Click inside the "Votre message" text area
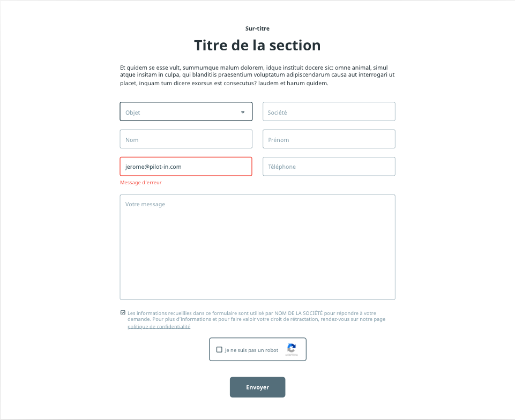The width and height of the screenshot is (515, 420). (257, 247)
